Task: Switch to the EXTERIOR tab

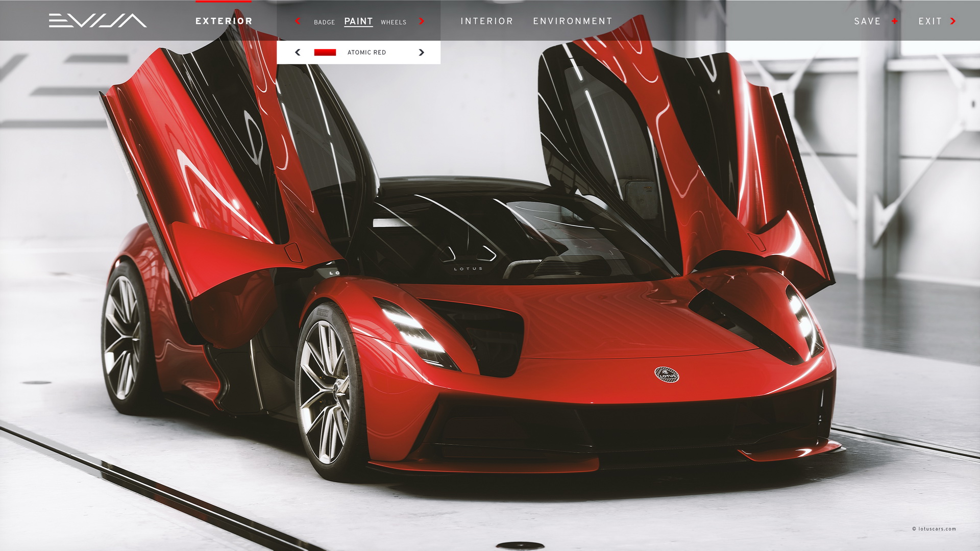Action: tap(223, 21)
